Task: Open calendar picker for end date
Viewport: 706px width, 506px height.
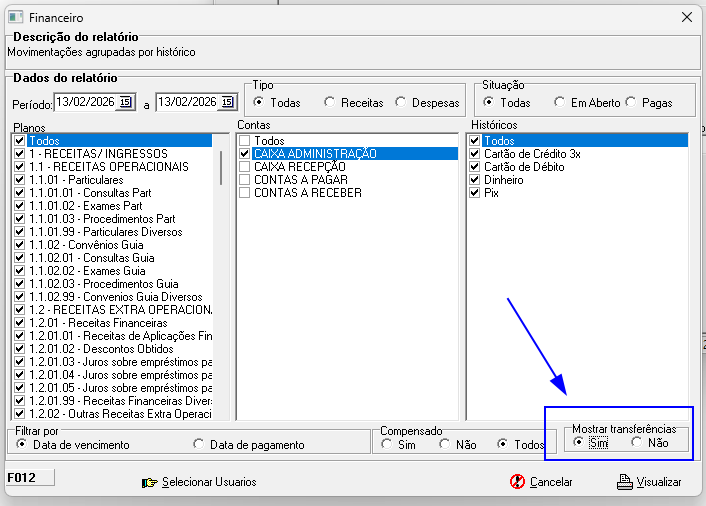Action: pos(226,102)
